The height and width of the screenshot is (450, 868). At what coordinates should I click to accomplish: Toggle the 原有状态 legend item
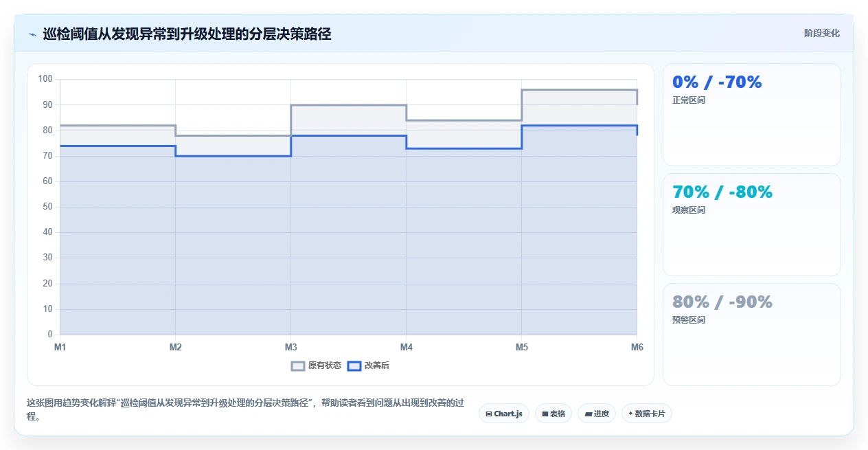tap(316, 365)
